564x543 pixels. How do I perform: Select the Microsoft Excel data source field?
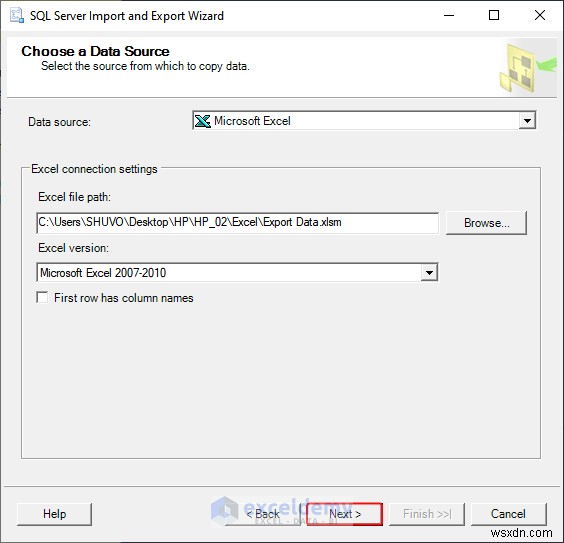(x=364, y=120)
